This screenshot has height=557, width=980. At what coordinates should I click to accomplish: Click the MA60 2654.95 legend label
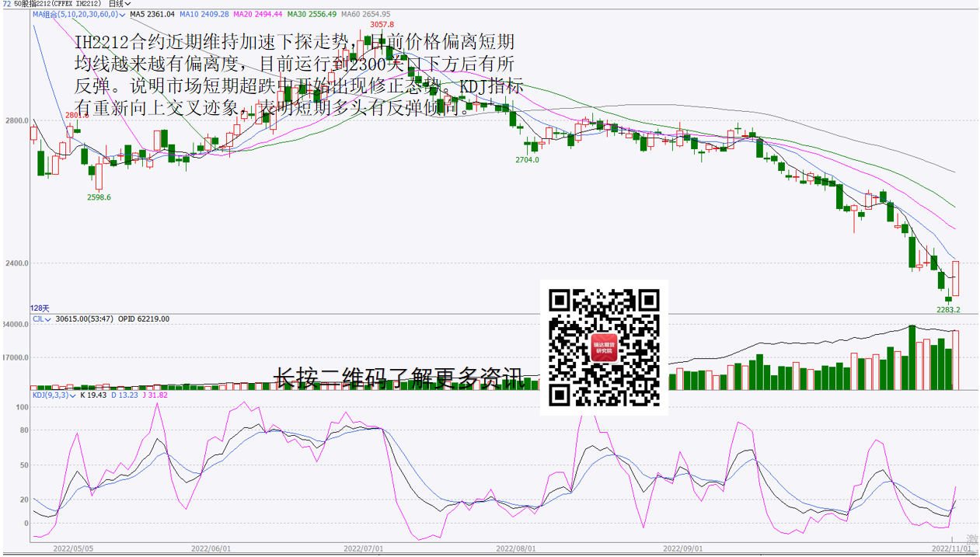point(365,14)
